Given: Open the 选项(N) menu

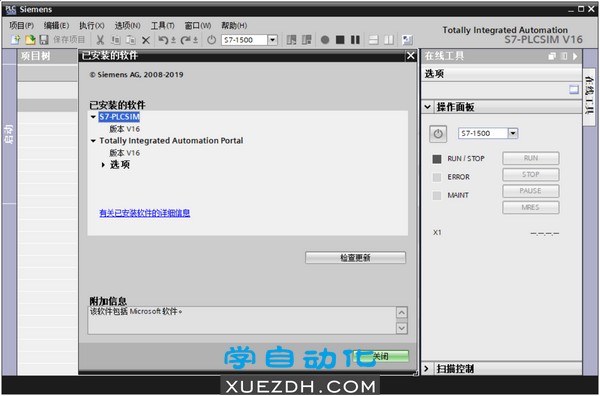Looking at the screenshot, I should (127, 26).
